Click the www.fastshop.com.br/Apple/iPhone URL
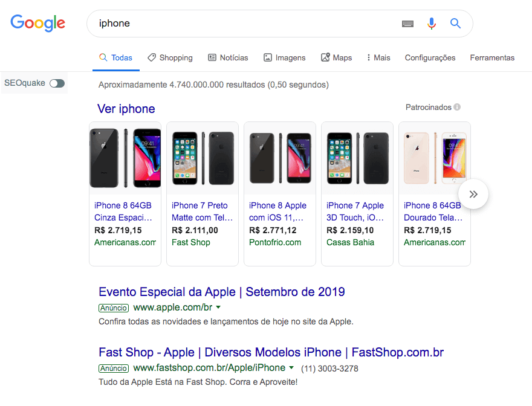Screen dimensions: 532x406 pyautogui.click(x=209, y=368)
